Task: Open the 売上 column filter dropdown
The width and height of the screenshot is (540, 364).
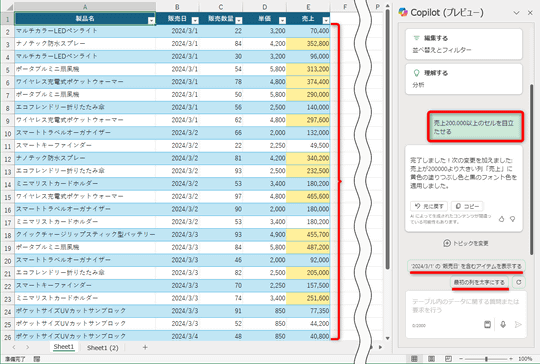Action: point(326,21)
